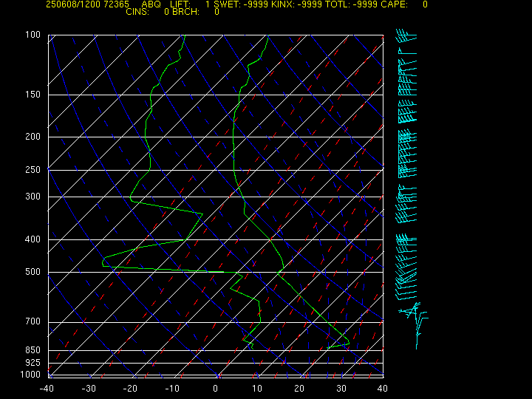
Task: Click the 150 pressure level label
Action: pos(33,95)
